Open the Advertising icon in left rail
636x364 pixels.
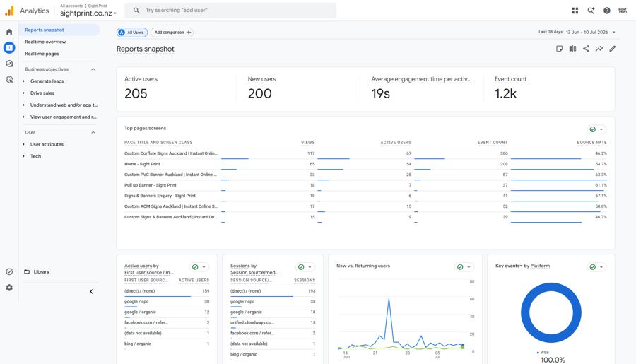pyautogui.click(x=9, y=80)
